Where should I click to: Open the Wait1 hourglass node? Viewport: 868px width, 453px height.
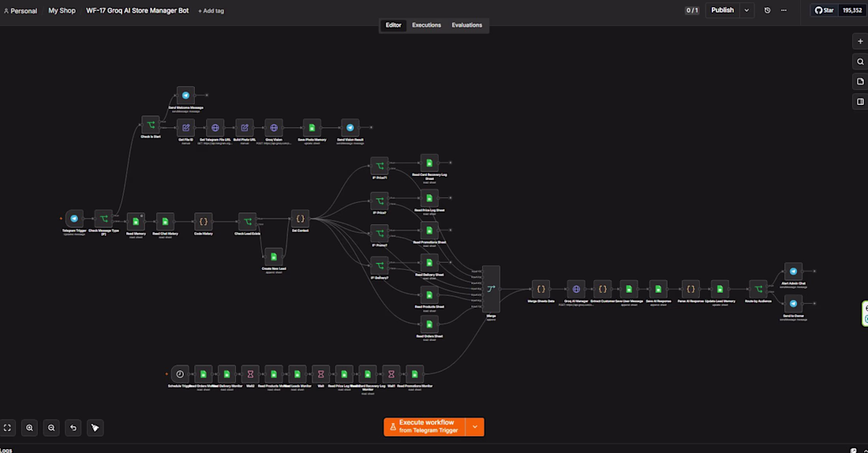pyautogui.click(x=391, y=374)
